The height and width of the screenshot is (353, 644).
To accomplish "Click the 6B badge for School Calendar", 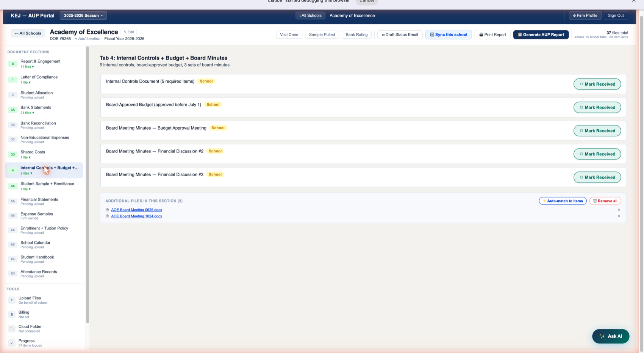I will click(x=13, y=245).
